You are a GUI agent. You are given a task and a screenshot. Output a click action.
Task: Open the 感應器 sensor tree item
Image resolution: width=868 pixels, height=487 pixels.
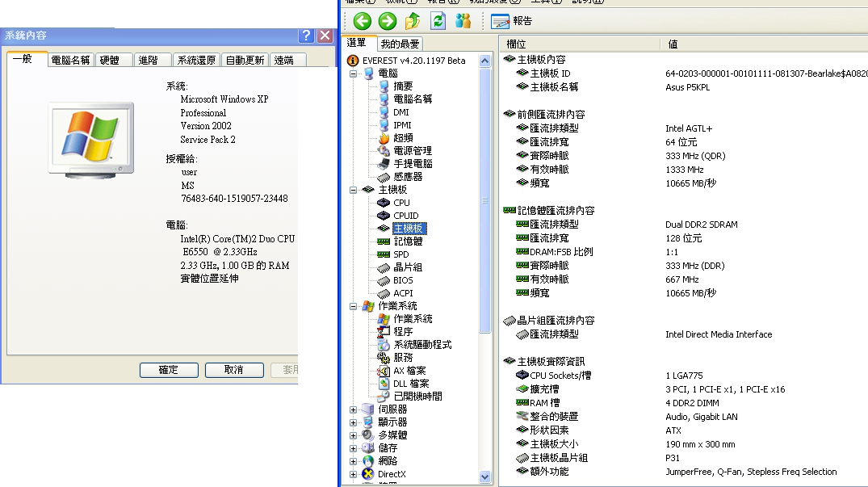pos(408,177)
